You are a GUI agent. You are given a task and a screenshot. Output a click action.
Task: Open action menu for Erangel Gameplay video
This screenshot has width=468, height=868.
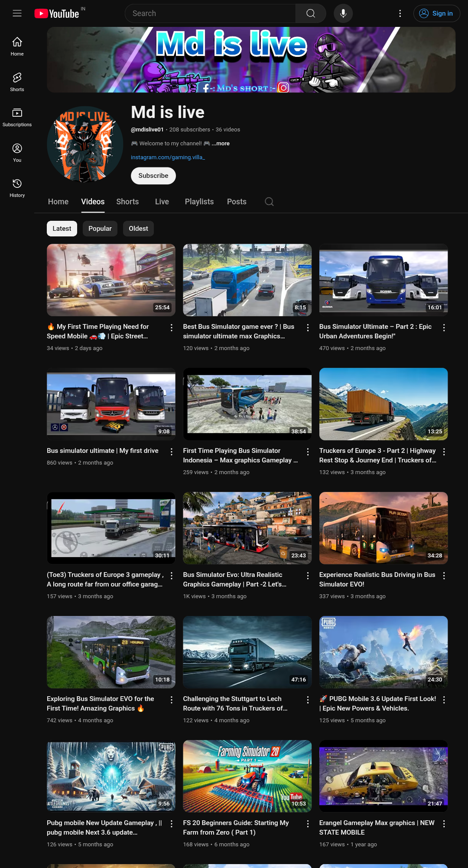pos(444,824)
